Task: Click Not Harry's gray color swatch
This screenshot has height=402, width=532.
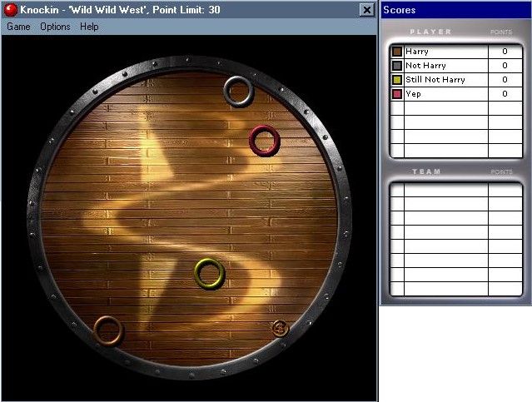Action: [397, 66]
